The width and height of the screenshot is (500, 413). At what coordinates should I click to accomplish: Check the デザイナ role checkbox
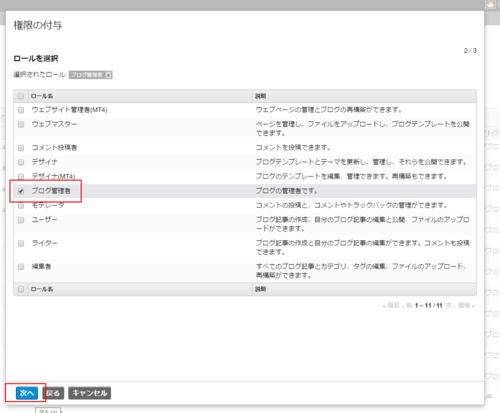[21, 162]
